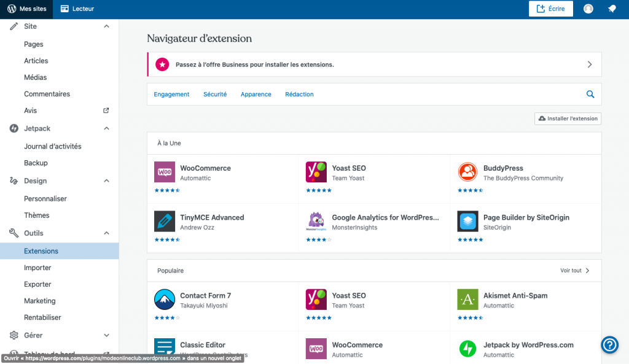Open Thèmes in sidebar
Screen dimensions: 629x364
36,215
